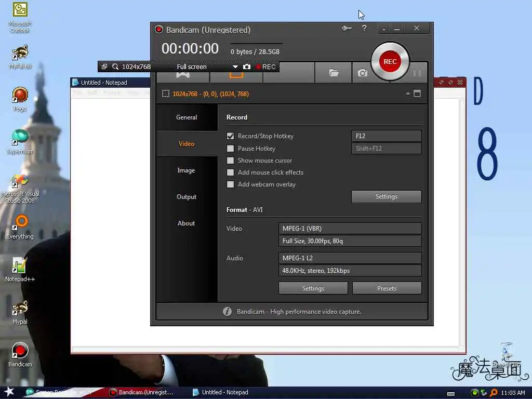Screen dimensions: 532x399
Task: Click the magnifier icon on the floating capture bar
Action: coord(115,66)
